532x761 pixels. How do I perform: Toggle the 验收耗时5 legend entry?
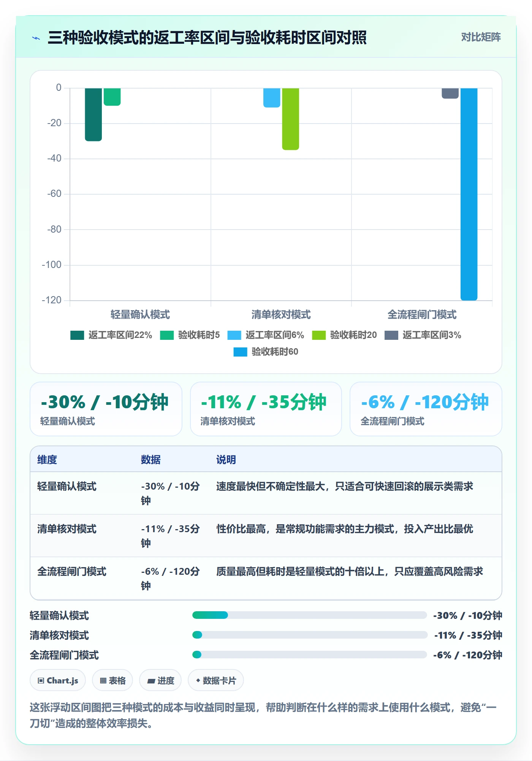click(x=190, y=335)
